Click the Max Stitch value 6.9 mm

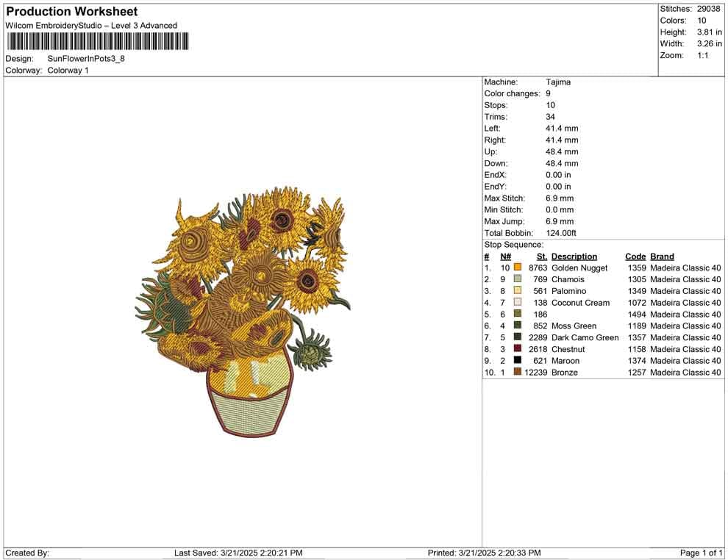click(560, 198)
